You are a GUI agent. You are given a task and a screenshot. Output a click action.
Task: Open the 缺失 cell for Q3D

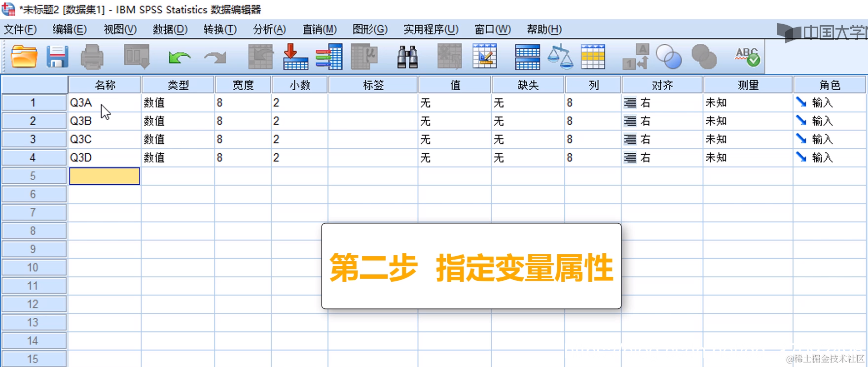(528, 158)
